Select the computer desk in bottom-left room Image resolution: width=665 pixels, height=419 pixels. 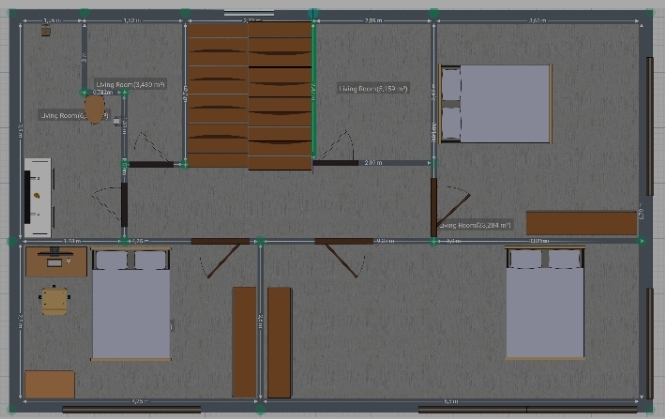pos(56,262)
